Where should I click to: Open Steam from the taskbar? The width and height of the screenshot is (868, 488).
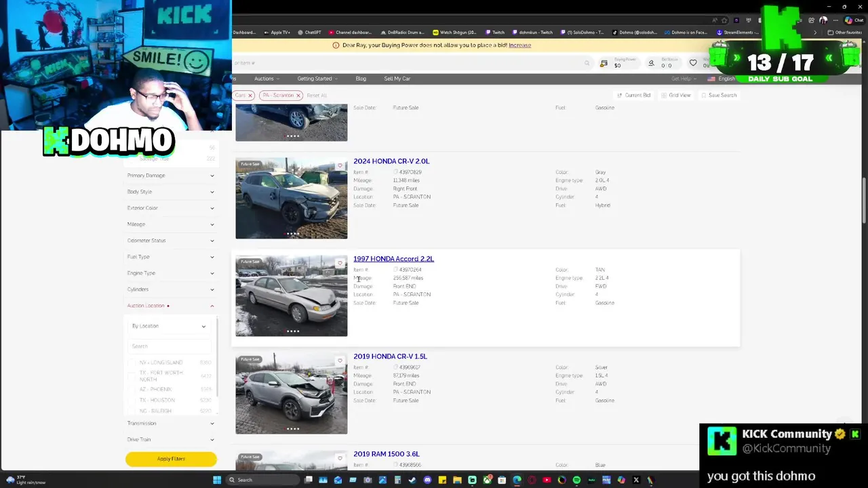[412, 480]
